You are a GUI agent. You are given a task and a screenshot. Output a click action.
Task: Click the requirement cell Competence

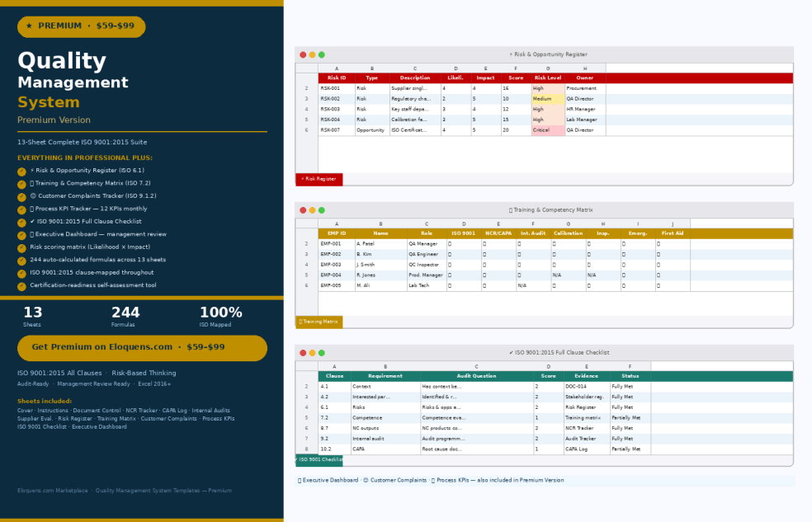tap(386, 418)
